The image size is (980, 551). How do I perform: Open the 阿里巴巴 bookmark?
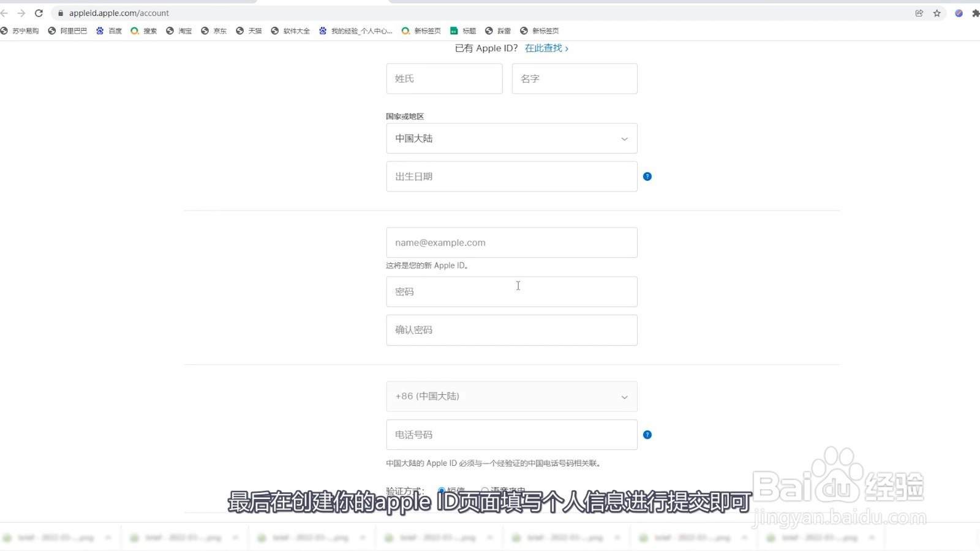click(67, 31)
